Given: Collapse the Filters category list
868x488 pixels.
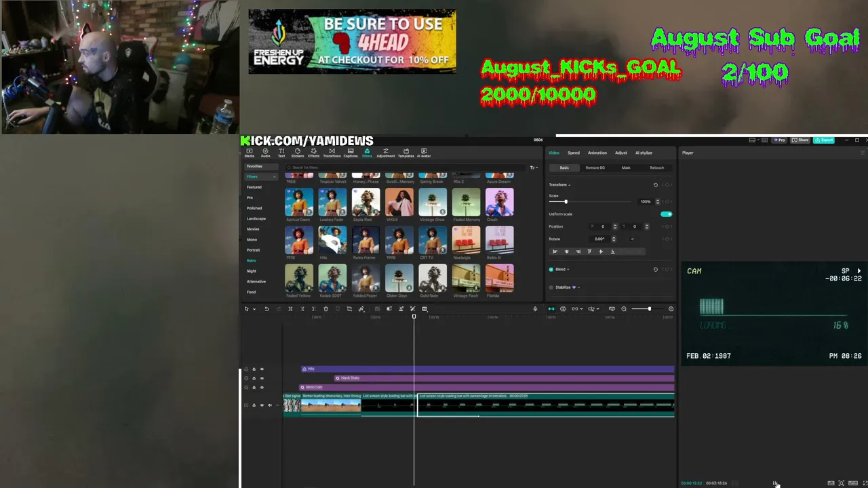Looking at the screenshot, I should (274, 177).
